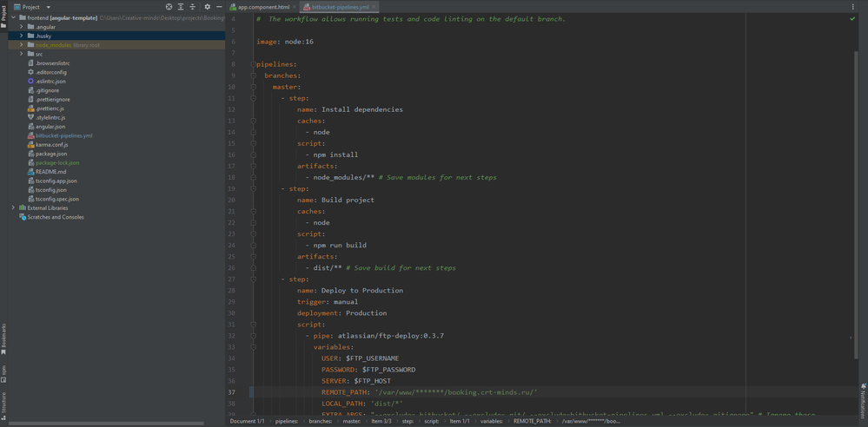
Task: Click the Collapse All icon in Project panel
Action: coord(193,7)
